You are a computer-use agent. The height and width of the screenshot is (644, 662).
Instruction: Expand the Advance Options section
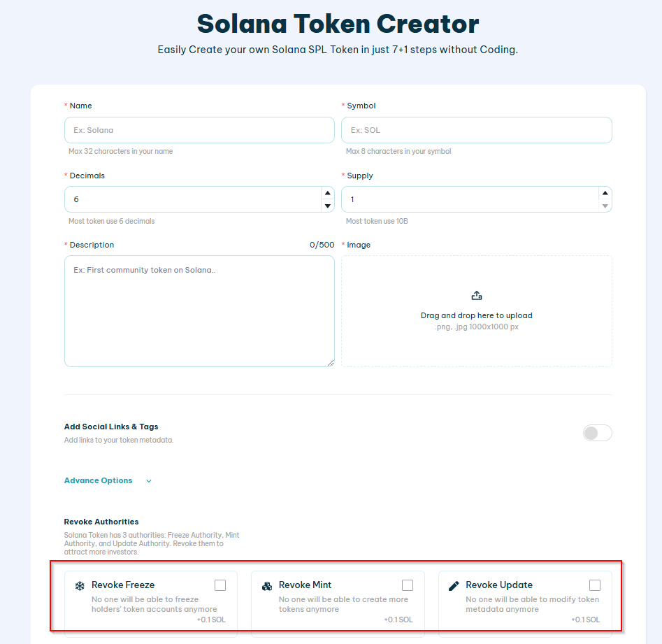coord(98,480)
